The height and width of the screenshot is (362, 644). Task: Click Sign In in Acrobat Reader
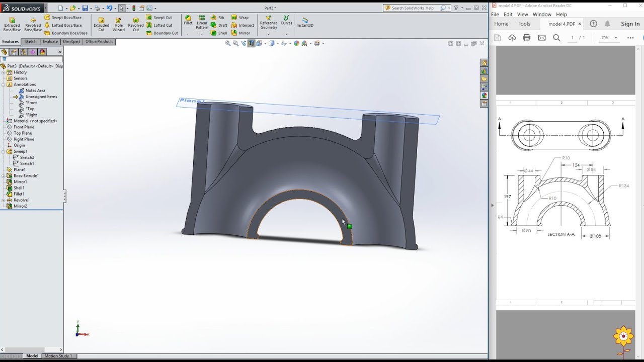click(x=630, y=24)
